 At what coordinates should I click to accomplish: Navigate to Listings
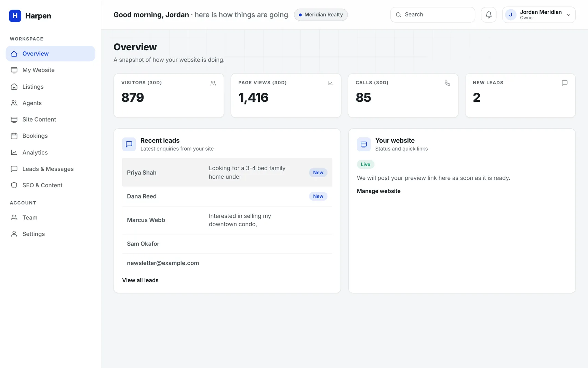[x=50, y=87]
